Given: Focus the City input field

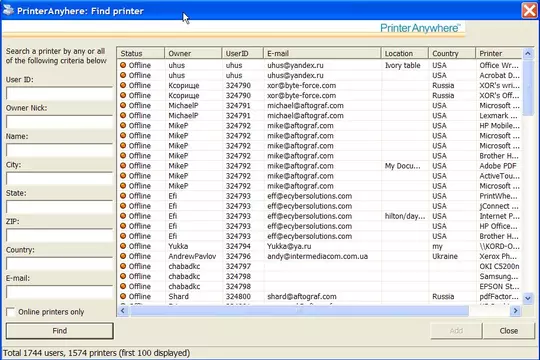Looking at the screenshot, I should tap(59, 178).
